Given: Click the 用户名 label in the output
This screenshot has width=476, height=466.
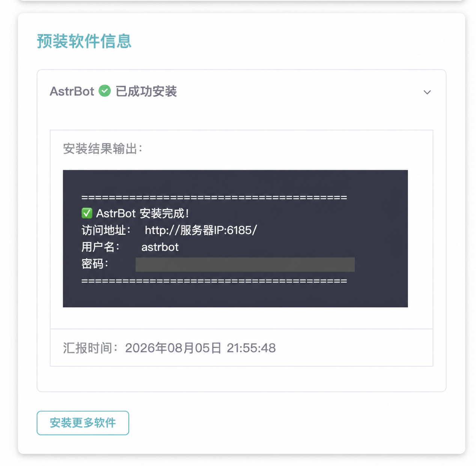Looking at the screenshot, I should 100,247.
